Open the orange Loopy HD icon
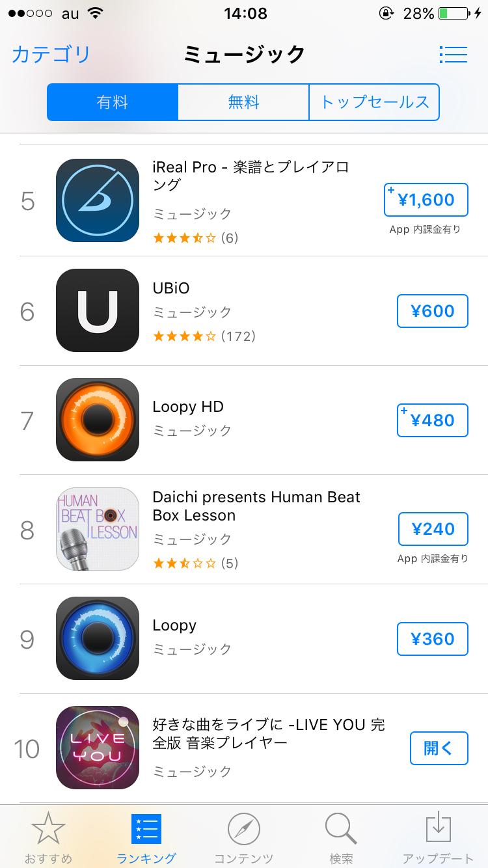 point(98,420)
